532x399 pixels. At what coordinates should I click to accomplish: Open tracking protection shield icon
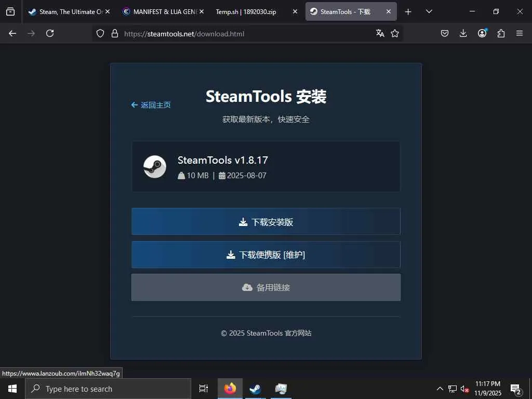(x=100, y=33)
